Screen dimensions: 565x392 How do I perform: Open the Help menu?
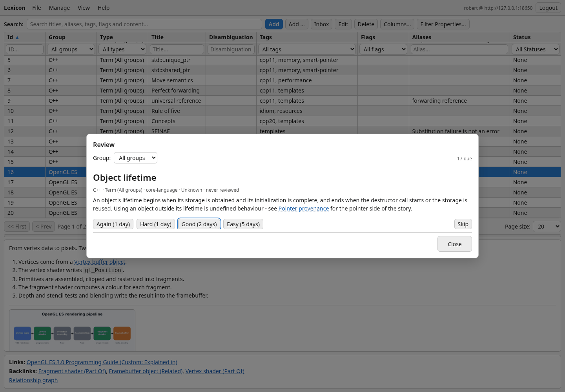coord(104,8)
